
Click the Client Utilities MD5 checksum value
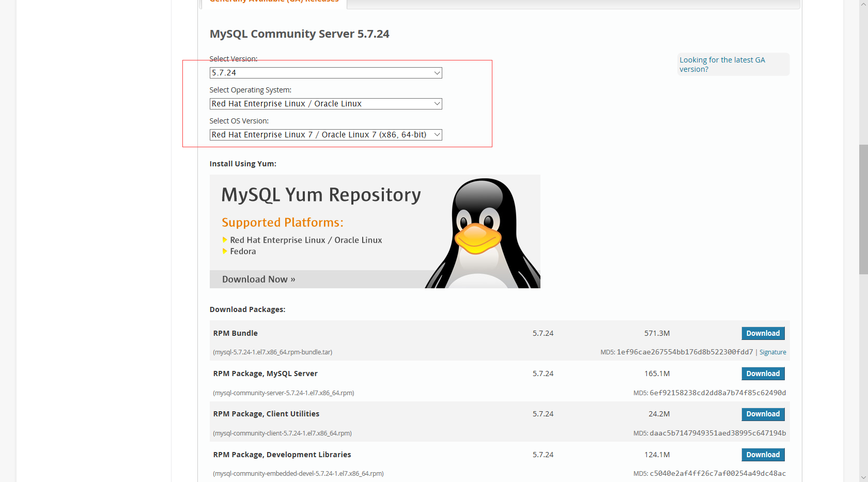tap(718, 433)
